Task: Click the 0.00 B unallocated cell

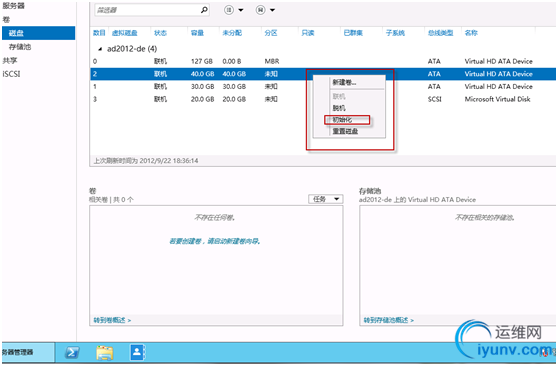Action: pyautogui.click(x=232, y=61)
